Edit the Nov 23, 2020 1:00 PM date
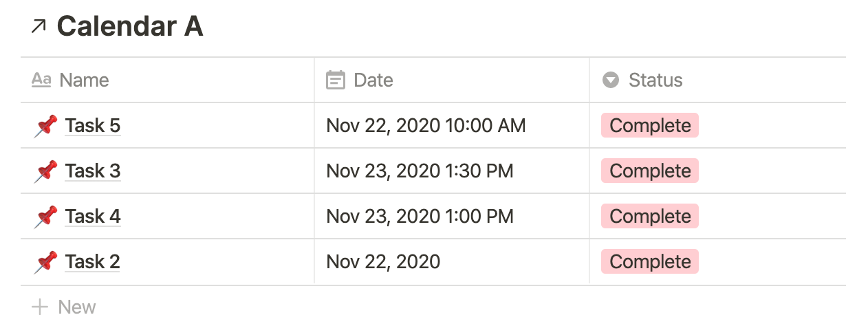 (420, 217)
